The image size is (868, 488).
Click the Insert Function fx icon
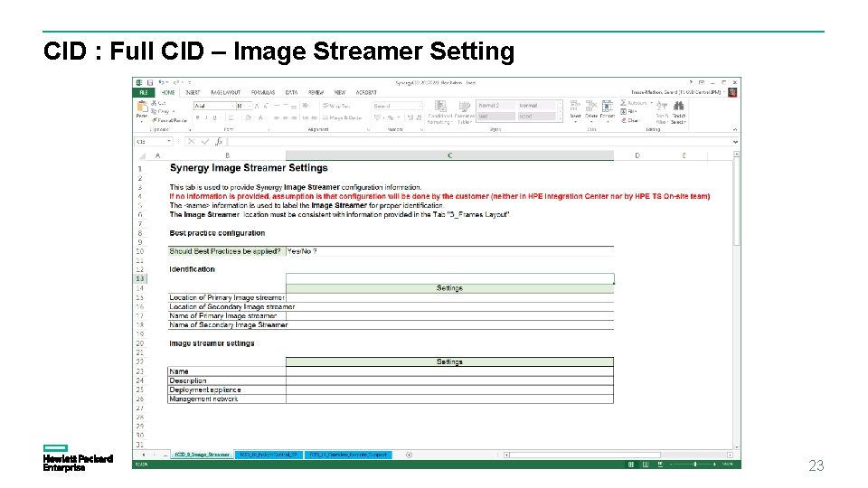point(219,142)
